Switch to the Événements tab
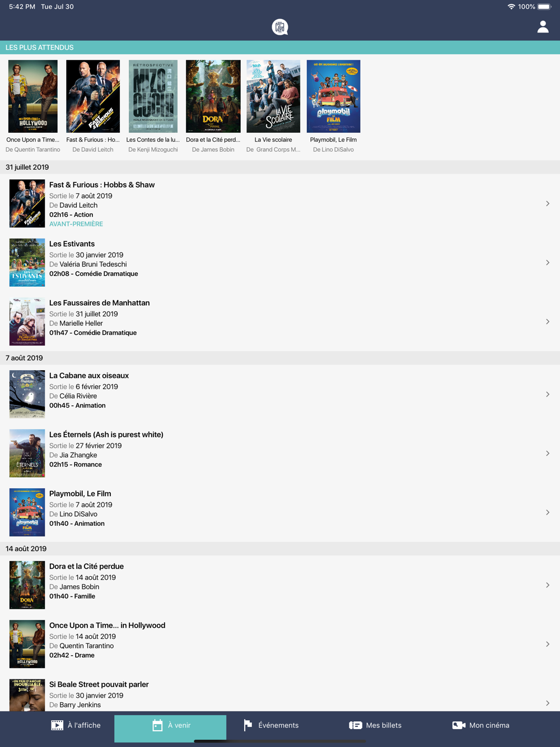 pyautogui.click(x=271, y=725)
